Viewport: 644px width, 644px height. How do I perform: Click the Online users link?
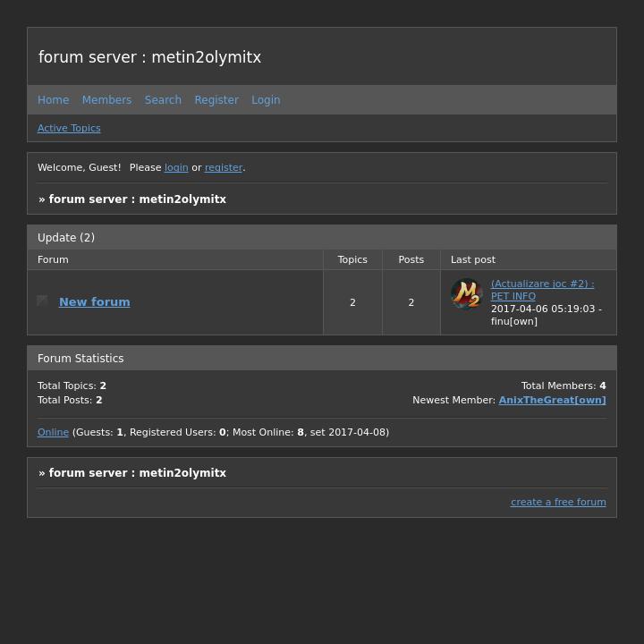[x=53, y=432]
